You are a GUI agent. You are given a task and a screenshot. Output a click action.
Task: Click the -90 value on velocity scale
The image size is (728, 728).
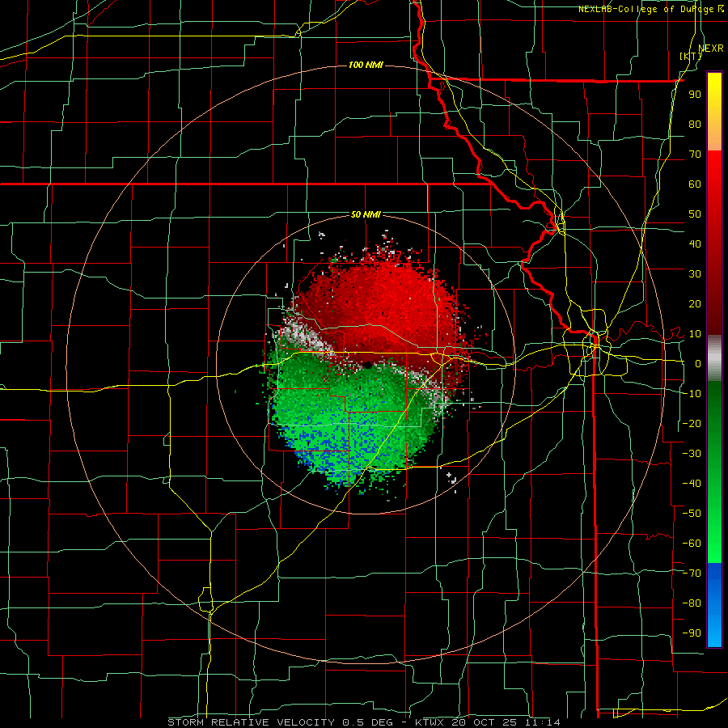pos(692,633)
